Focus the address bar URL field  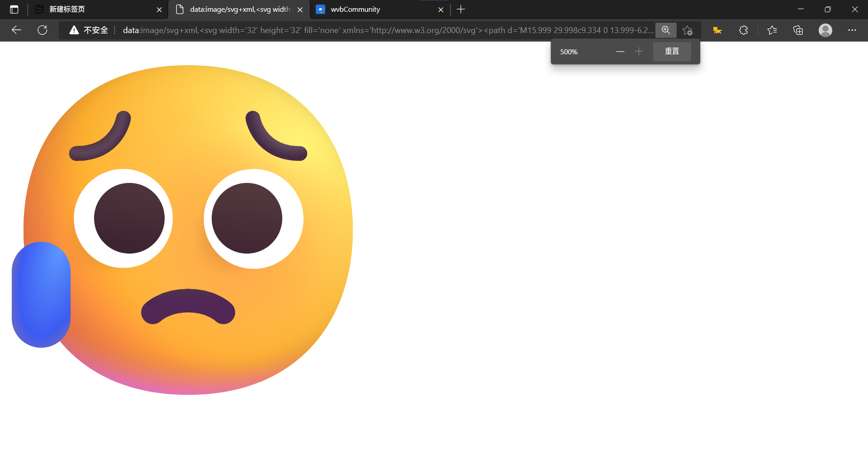(x=388, y=30)
